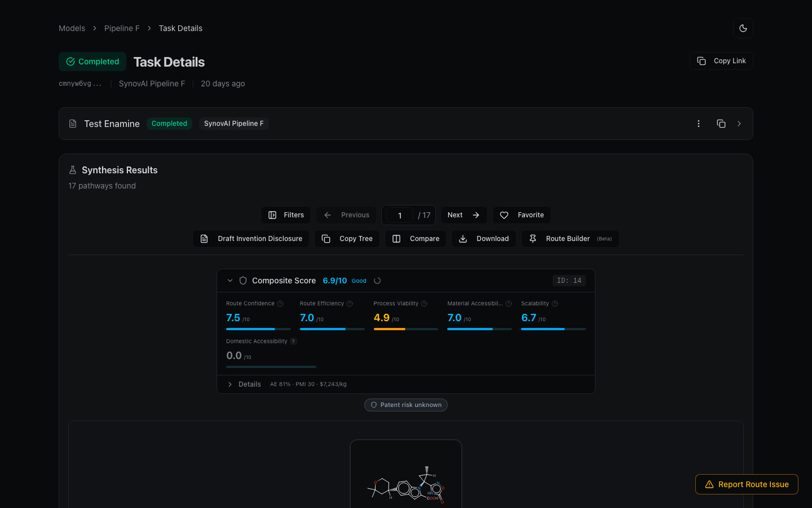Screen dimensions: 812x508
Task: Open the Domestic Accessibility help icon
Action: click(x=293, y=341)
